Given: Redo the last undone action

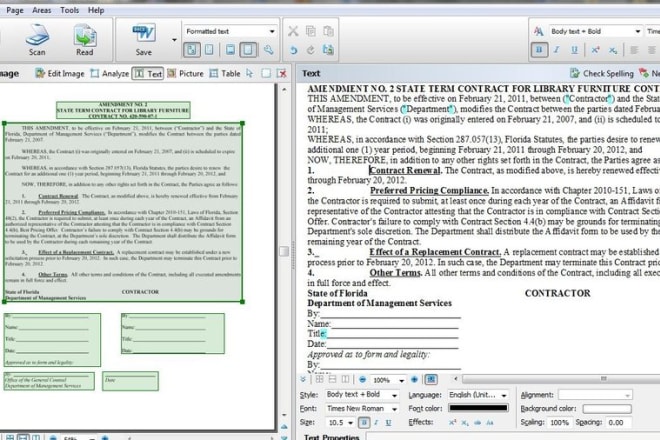Looking at the screenshot, I should [x=311, y=50].
